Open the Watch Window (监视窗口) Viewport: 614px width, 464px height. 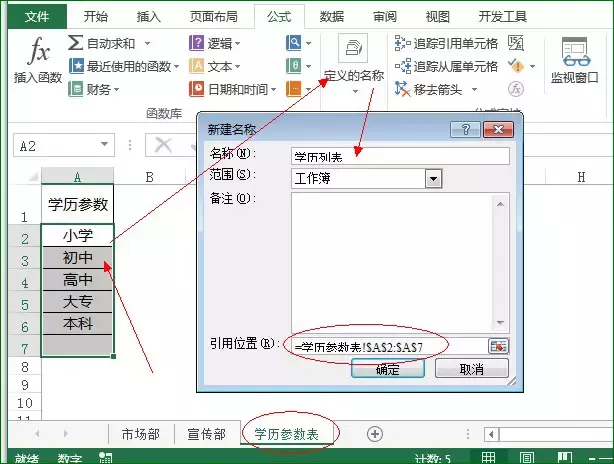(574, 60)
